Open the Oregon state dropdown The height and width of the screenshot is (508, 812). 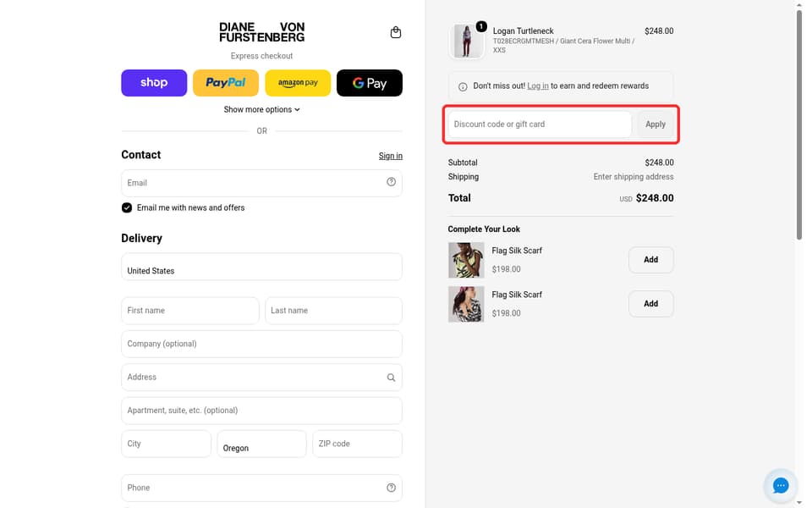tap(261, 444)
